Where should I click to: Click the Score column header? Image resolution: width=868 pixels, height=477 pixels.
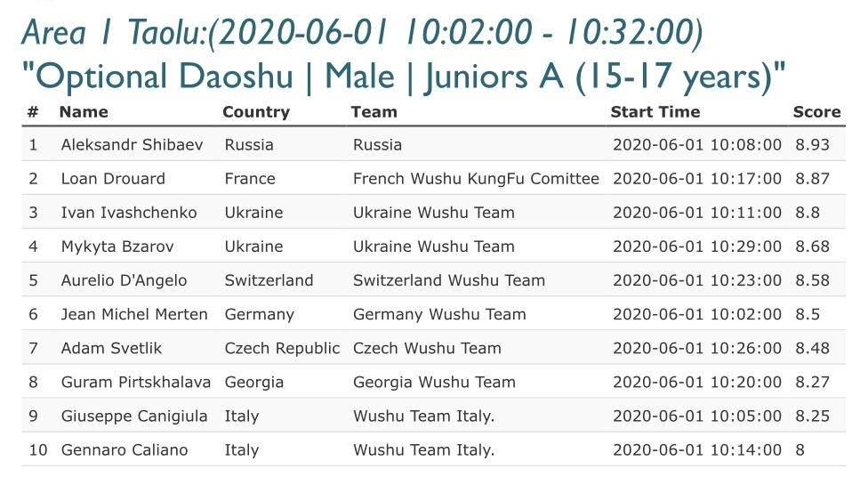point(816,112)
